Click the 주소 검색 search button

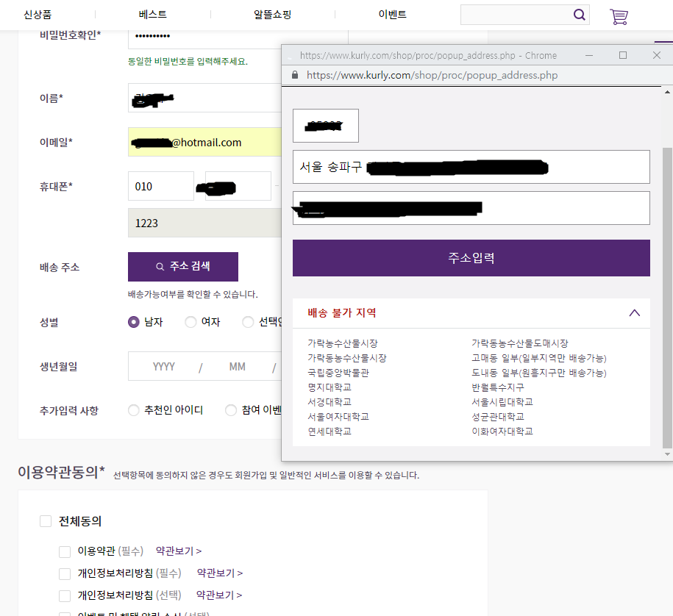pos(182,267)
